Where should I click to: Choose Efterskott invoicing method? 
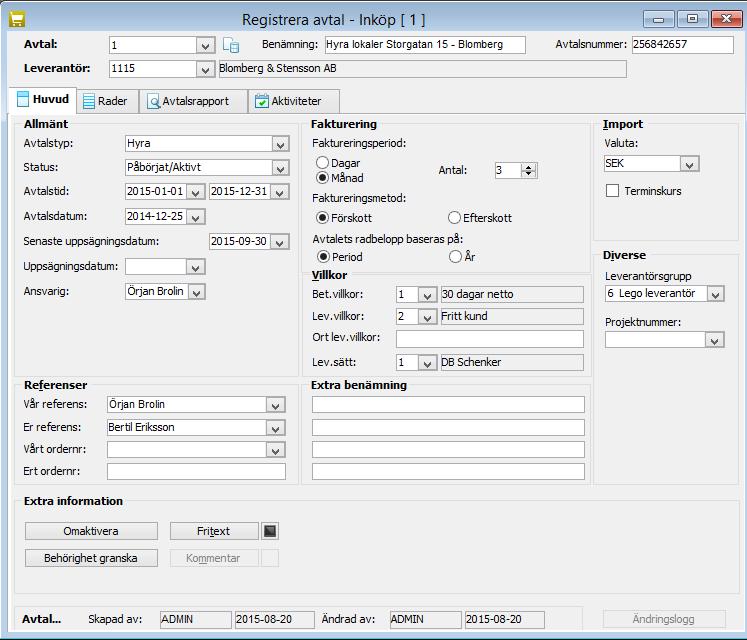(454, 218)
